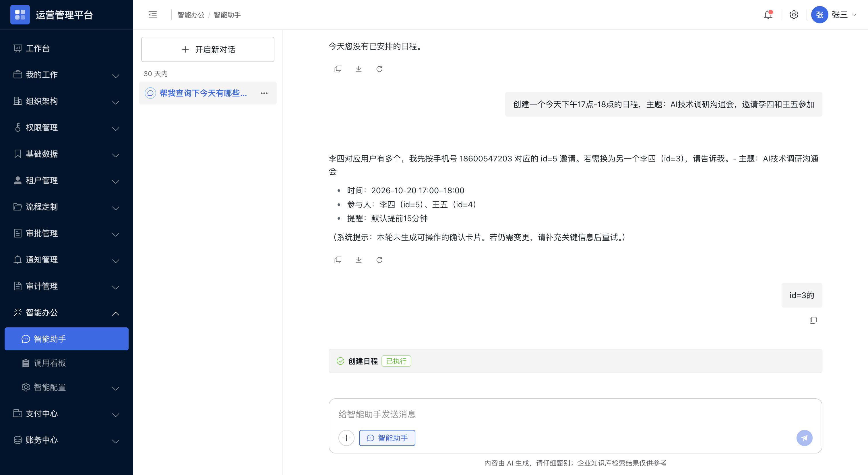868x475 pixels.
Task: Expand 流程定制 menu
Action: (x=66, y=207)
